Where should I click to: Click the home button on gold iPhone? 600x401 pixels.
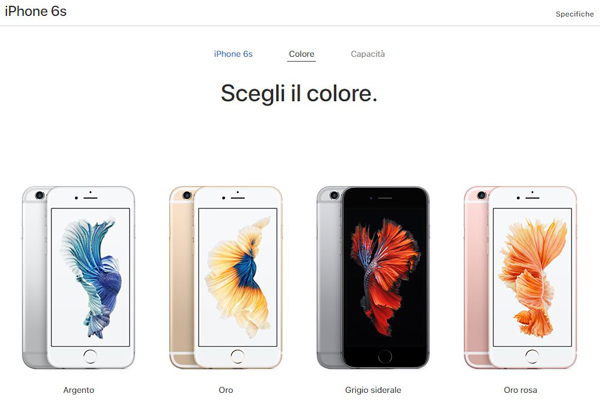(238, 356)
